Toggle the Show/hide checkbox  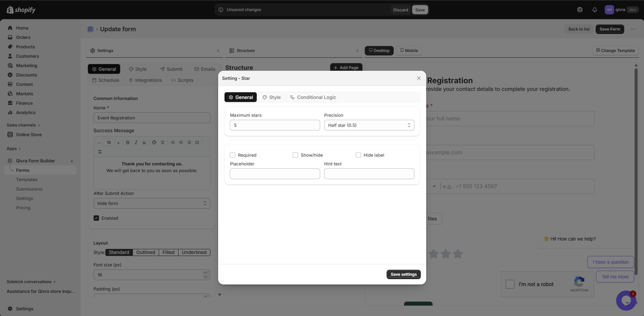tap(295, 155)
